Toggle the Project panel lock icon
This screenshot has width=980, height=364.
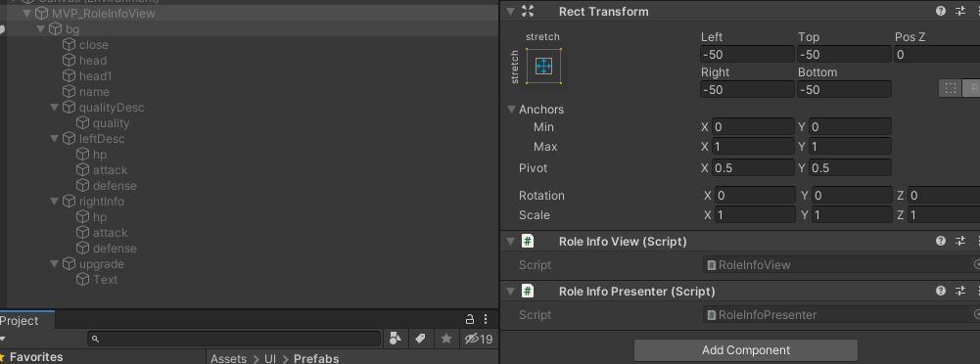coord(470,320)
